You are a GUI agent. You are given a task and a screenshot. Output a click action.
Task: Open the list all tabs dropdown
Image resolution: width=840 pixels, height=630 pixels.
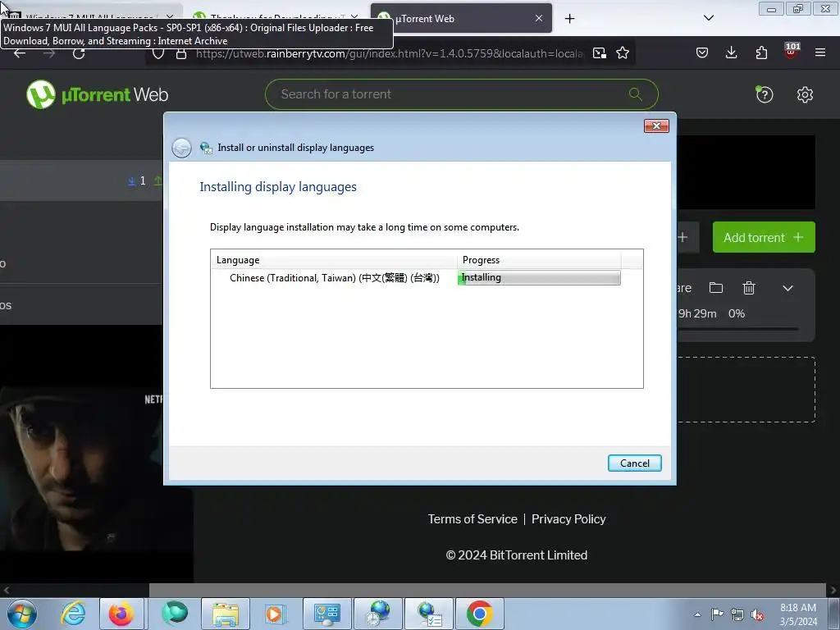pyautogui.click(x=708, y=18)
